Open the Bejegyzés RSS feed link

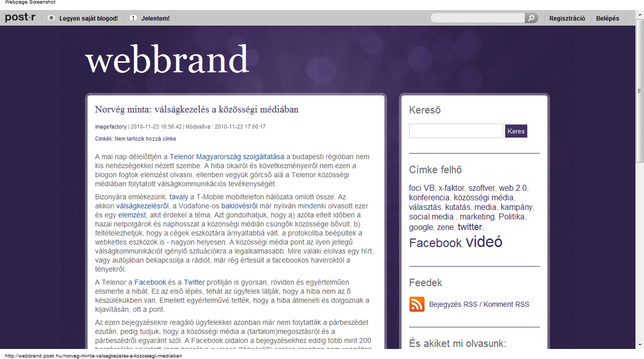coord(453,304)
